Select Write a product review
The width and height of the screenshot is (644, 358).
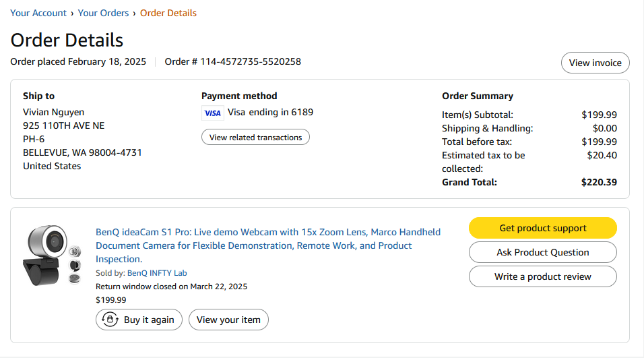(x=542, y=276)
